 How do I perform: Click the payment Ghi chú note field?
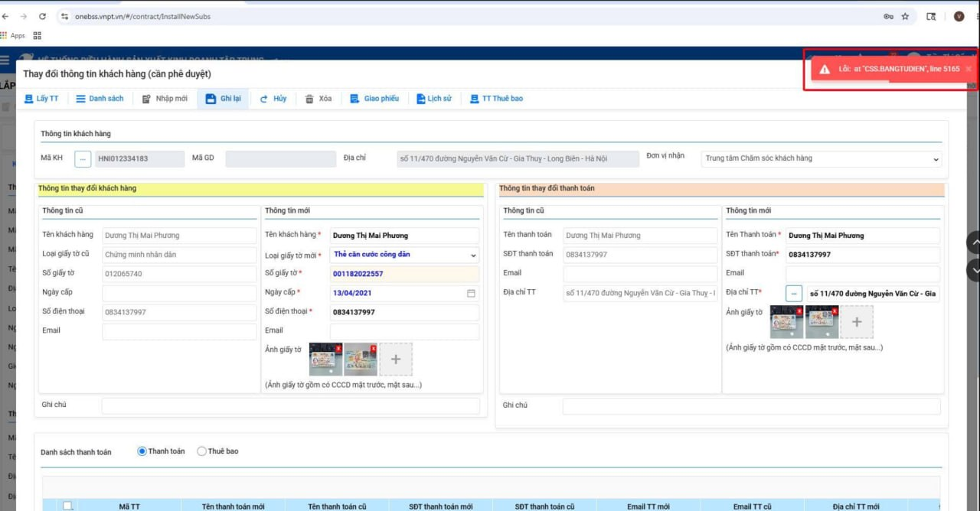[x=751, y=406]
